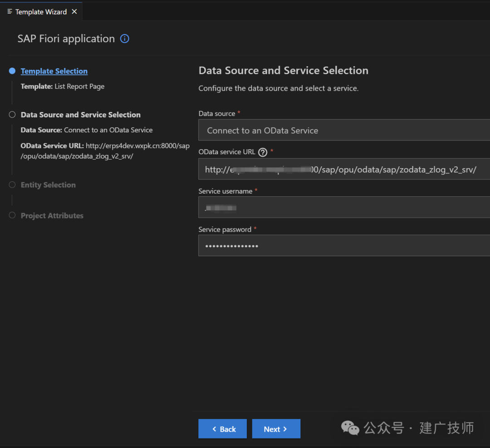The image size is (490, 448).
Task: Close the Template Wizard tab
Action: point(74,11)
